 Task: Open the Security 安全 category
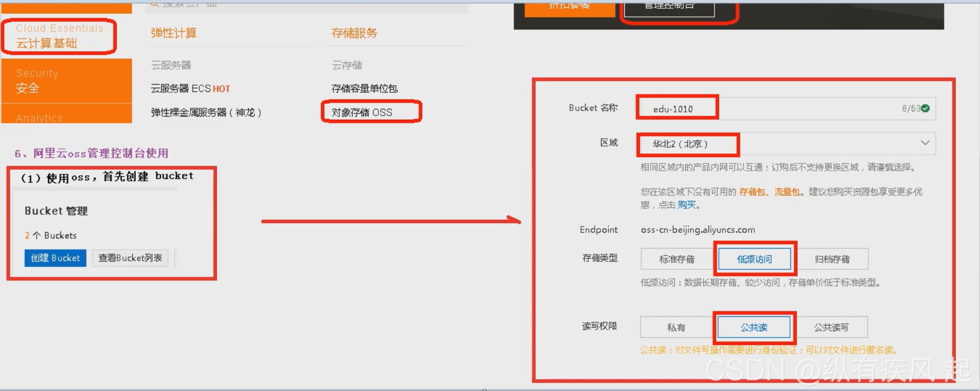[x=67, y=80]
